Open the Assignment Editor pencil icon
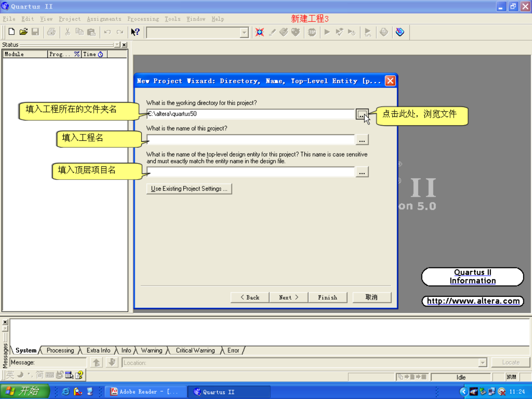Screen dimensions: 532x399 (x=272, y=32)
